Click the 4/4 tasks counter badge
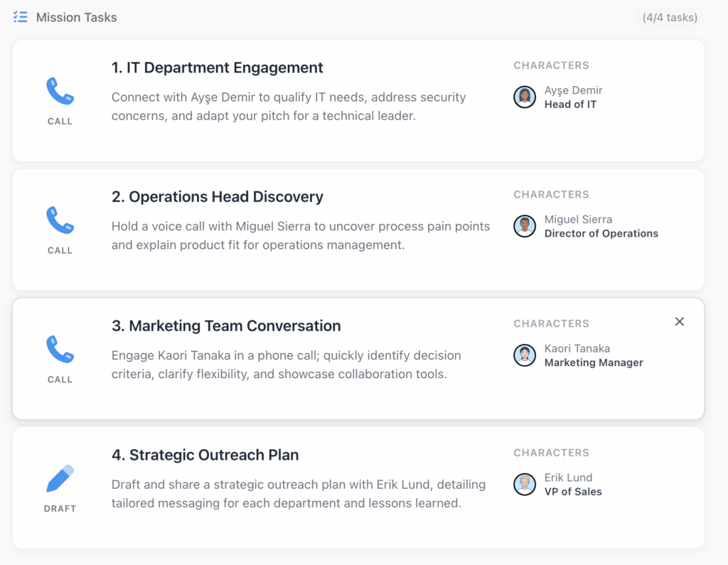Image resolution: width=728 pixels, height=565 pixels. (x=670, y=18)
